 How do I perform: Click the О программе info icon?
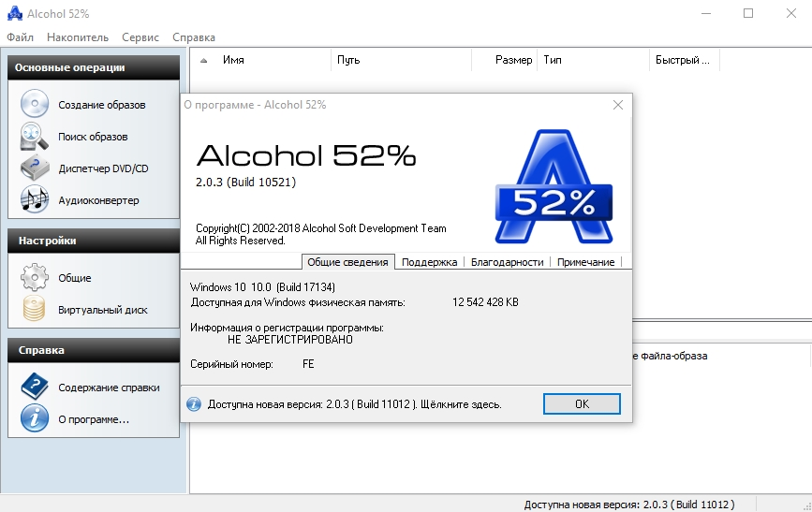coord(34,418)
